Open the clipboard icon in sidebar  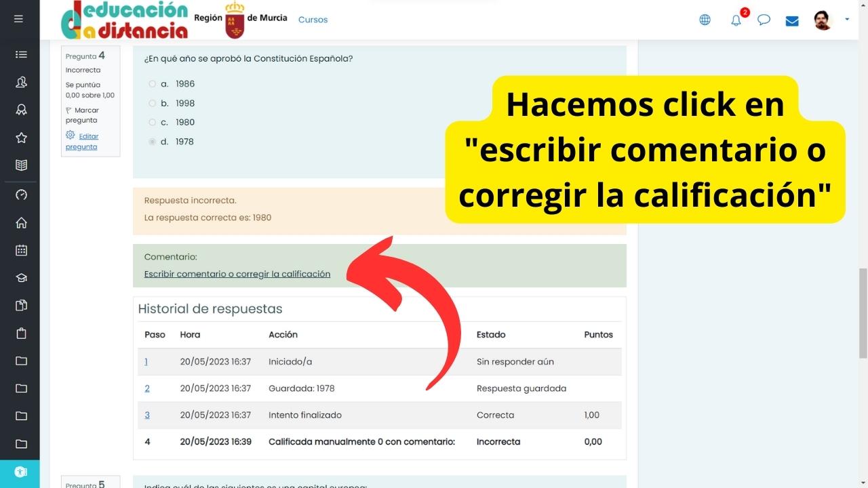[21, 333]
